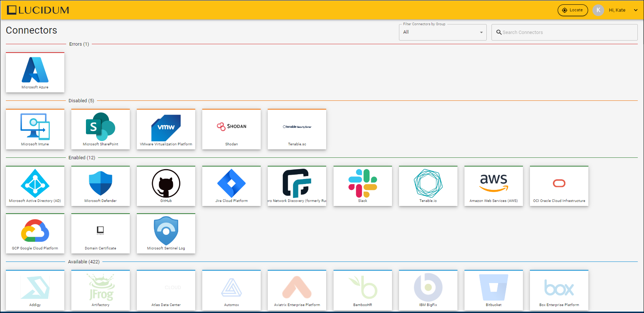Open the Domain Certificate connector
The height and width of the screenshot is (313, 644).
[x=101, y=233]
